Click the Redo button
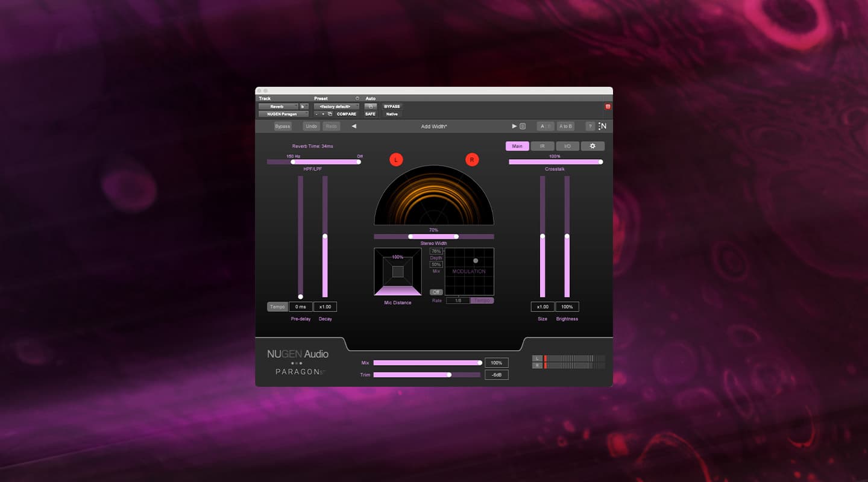The image size is (868, 482). 332,127
